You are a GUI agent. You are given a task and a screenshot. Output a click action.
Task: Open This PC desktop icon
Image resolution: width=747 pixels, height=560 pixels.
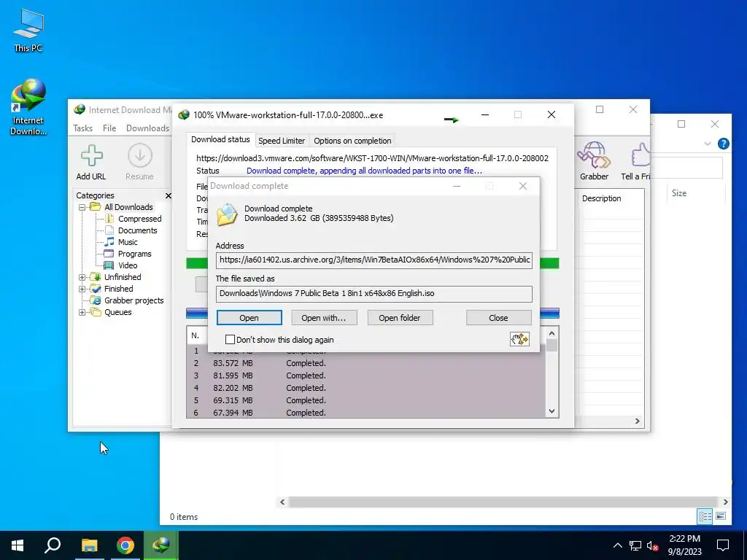(x=28, y=30)
